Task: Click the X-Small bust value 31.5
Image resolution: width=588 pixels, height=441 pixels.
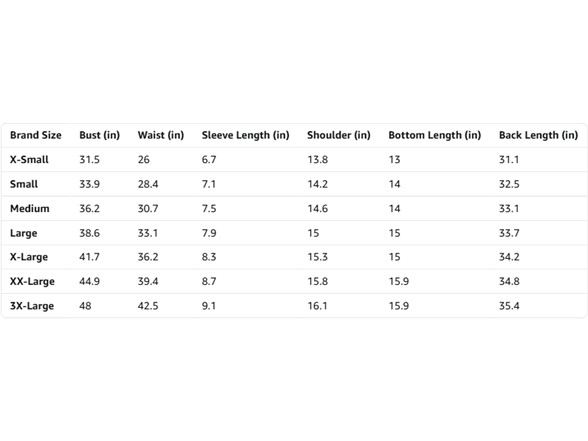Action: [x=89, y=160]
